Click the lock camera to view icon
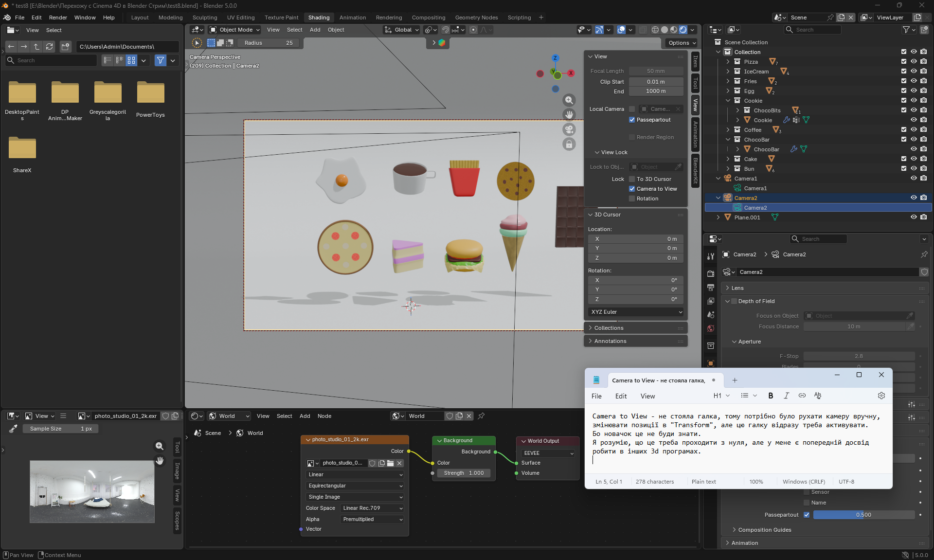Image resolution: width=934 pixels, height=560 pixels. [x=569, y=144]
